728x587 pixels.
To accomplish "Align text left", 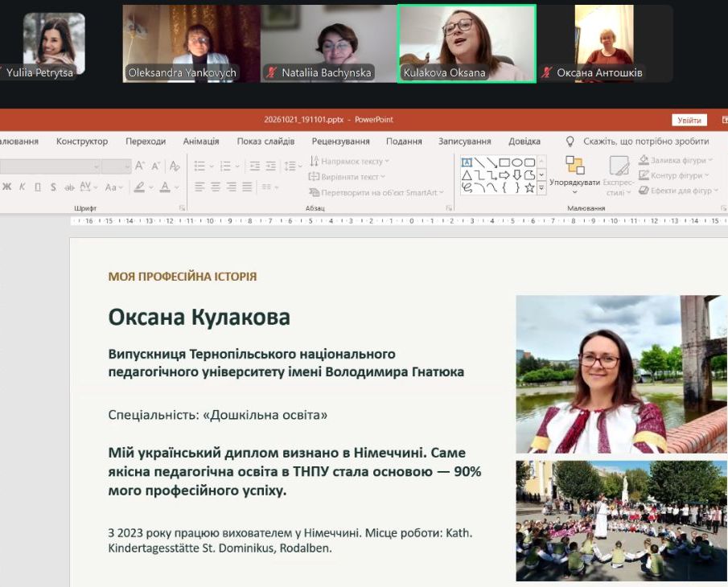I will point(199,187).
